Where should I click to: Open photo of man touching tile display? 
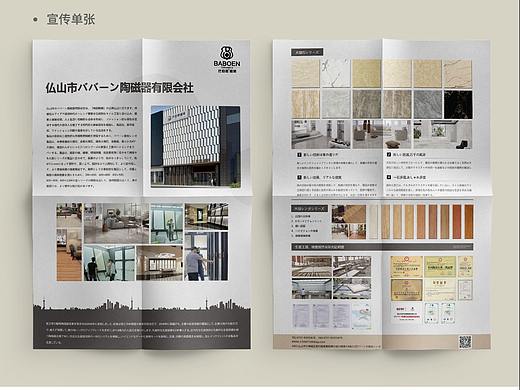tap(206, 256)
